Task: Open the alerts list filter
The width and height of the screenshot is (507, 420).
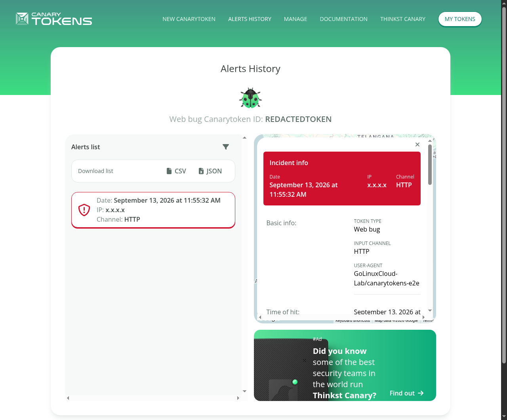Action: [x=226, y=147]
